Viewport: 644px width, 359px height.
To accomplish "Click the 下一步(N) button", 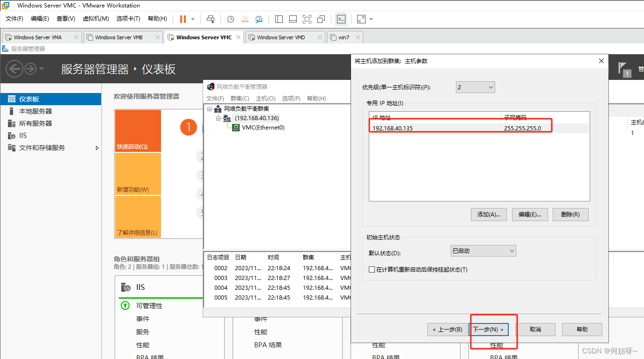I will click(x=489, y=330).
